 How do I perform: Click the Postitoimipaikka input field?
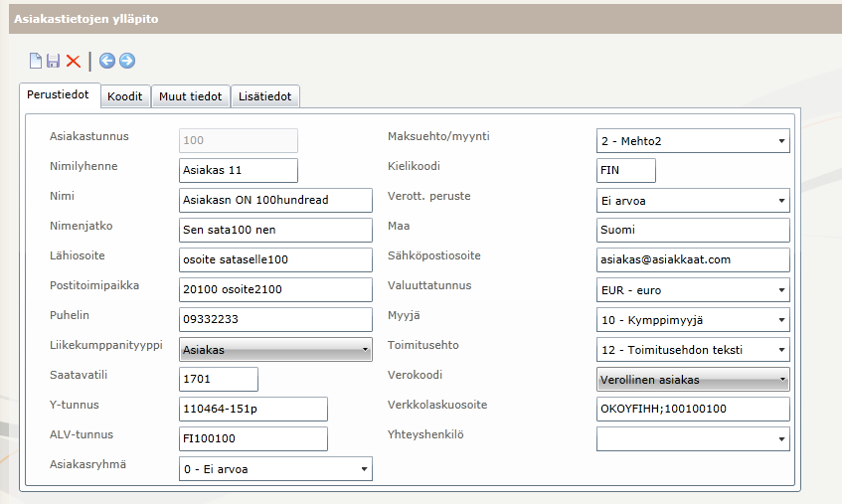[x=275, y=290]
